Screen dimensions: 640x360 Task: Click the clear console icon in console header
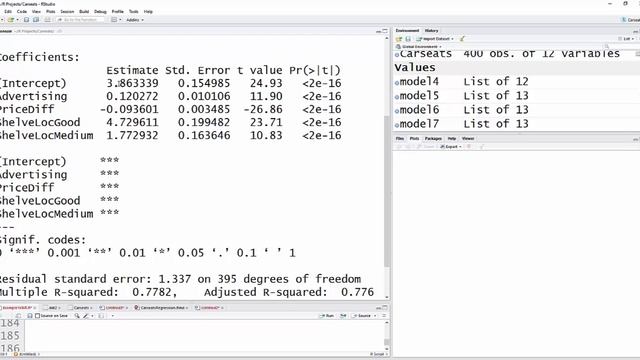point(60,31)
